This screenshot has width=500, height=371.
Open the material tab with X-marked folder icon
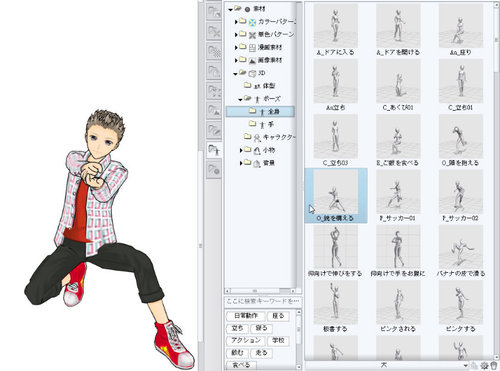[214, 31]
